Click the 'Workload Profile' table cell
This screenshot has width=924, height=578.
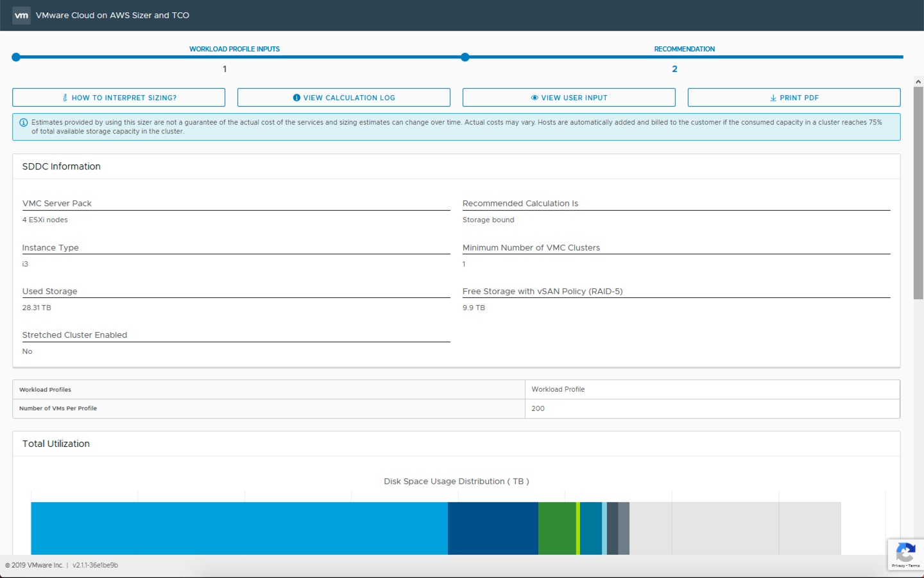tap(712, 389)
